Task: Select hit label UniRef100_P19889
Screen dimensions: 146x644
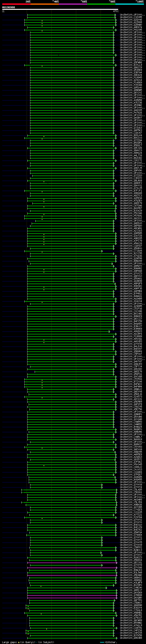Action: pos(131,337)
